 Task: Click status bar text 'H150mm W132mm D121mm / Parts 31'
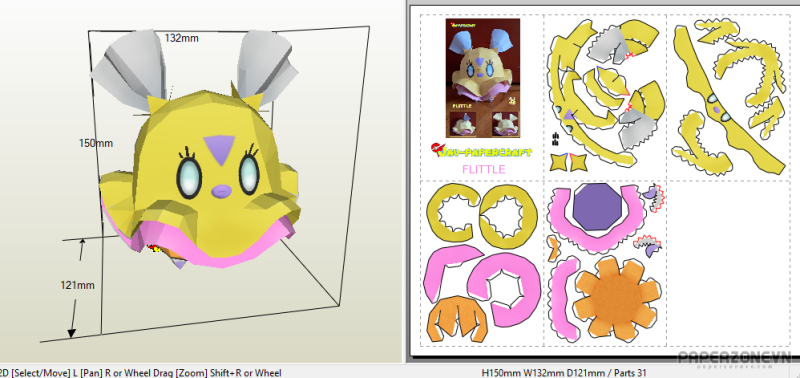[x=564, y=373]
